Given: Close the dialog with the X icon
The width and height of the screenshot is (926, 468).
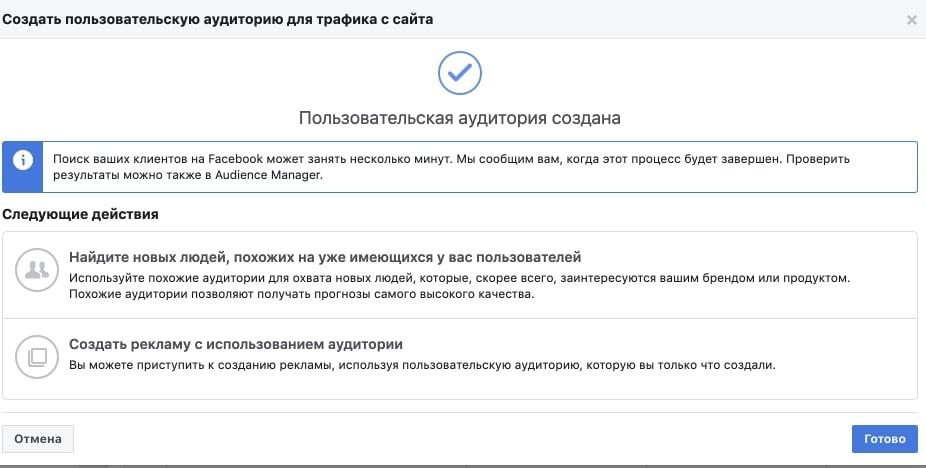Looking at the screenshot, I should point(911,20).
